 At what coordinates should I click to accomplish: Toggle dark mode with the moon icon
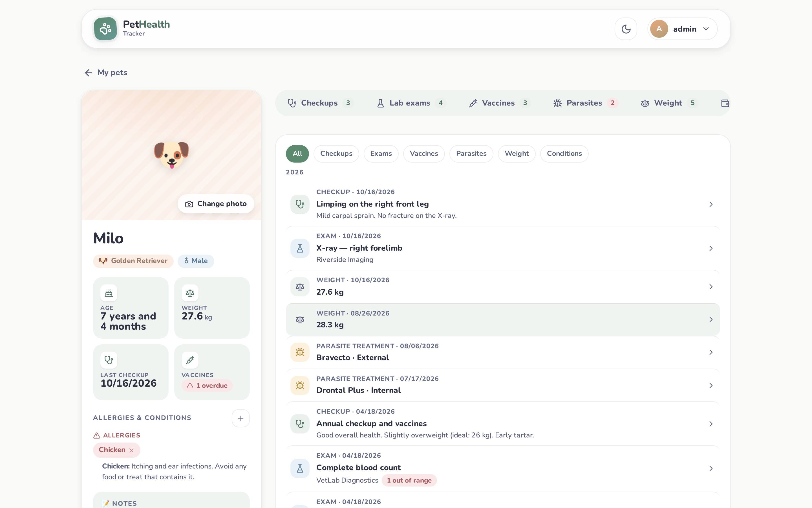pos(626,29)
